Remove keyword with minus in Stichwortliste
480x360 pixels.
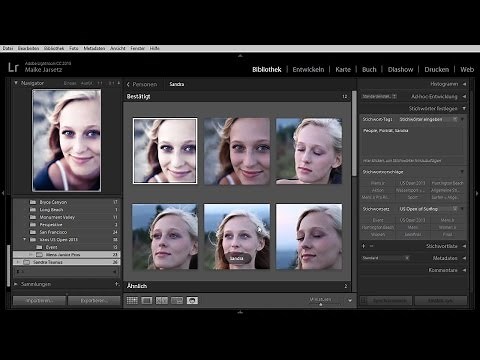pos(371,246)
